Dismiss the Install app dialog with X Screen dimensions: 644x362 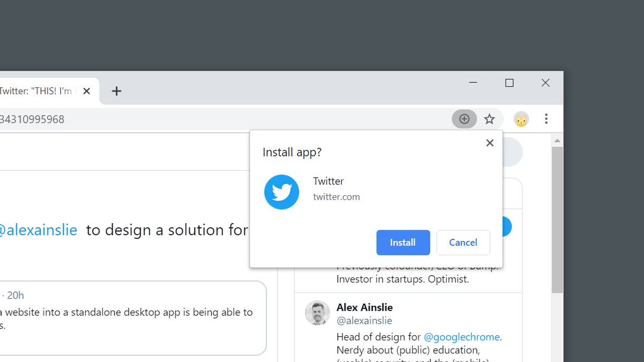coord(489,143)
